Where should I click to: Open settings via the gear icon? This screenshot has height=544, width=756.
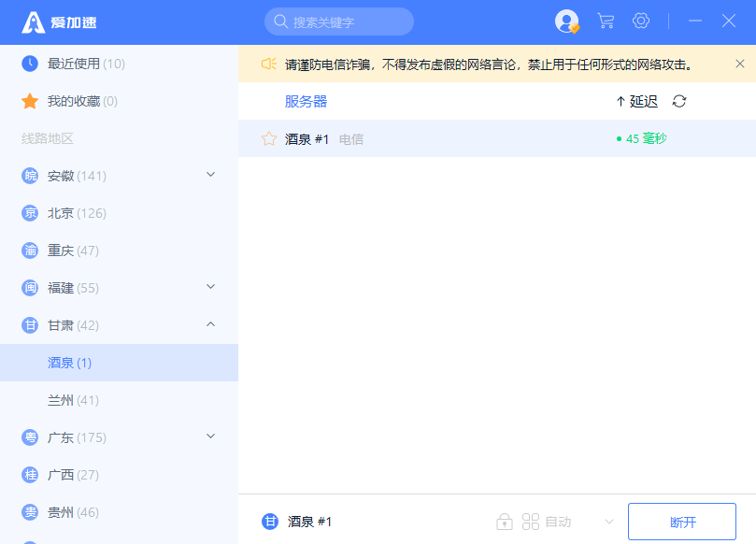[x=641, y=21]
